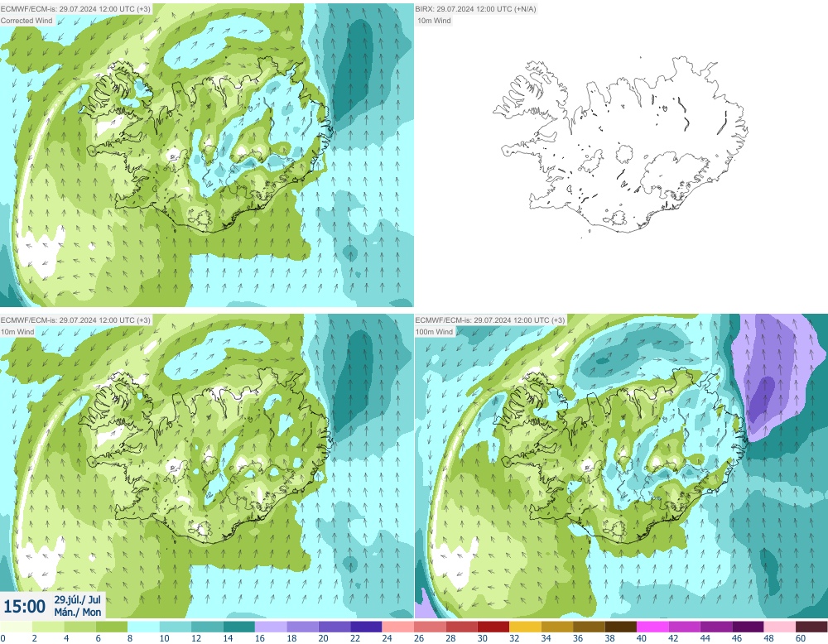Click the 40–42 bright magenta legend swatch
The image size is (828, 644).
tap(652, 627)
